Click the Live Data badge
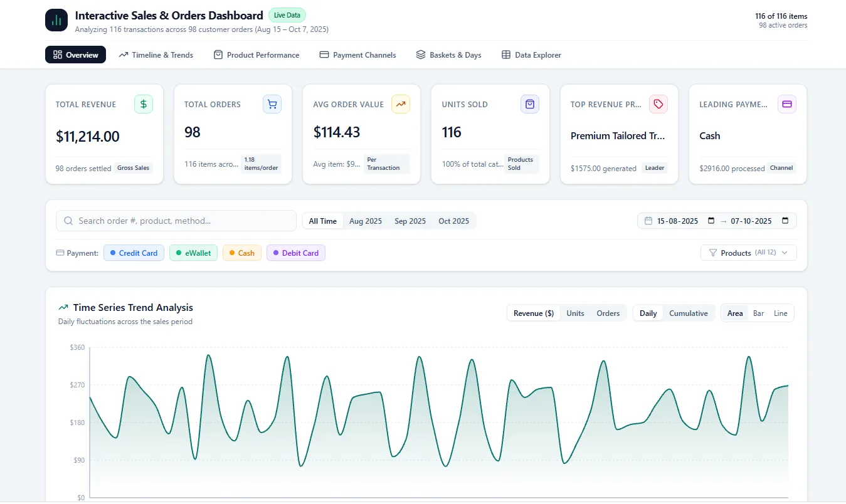Viewport: 846px width, 504px height. (x=287, y=15)
